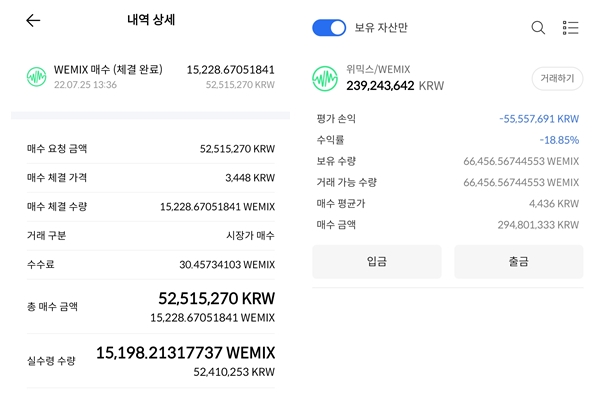The height and width of the screenshot is (400, 600).
Task: Tap the 거래하기 button
Action: click(557, 78)
